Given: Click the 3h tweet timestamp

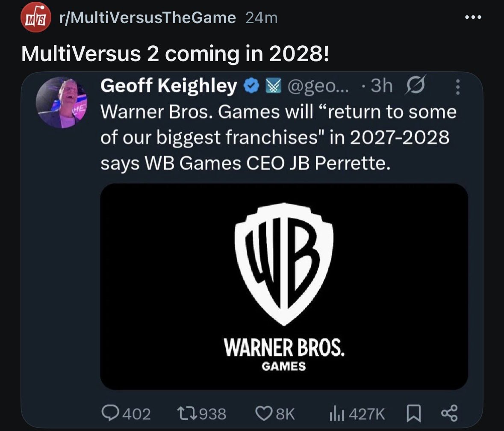Looking at the screenshot, I should pos(381,87).
